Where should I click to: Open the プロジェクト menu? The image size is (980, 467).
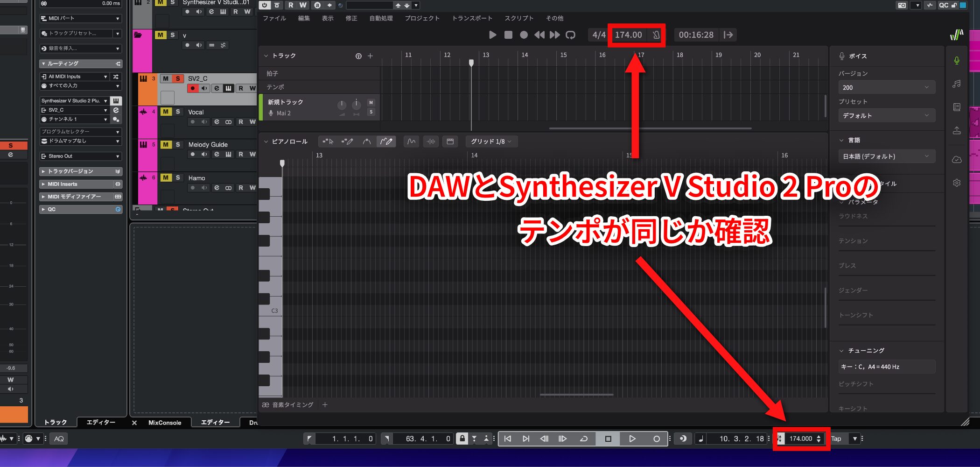(422, 18)
